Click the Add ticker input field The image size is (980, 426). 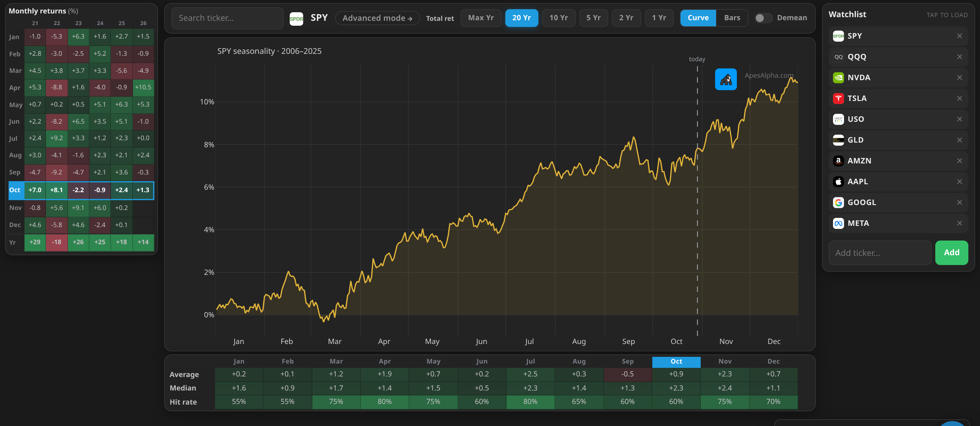tap(880, 253)
